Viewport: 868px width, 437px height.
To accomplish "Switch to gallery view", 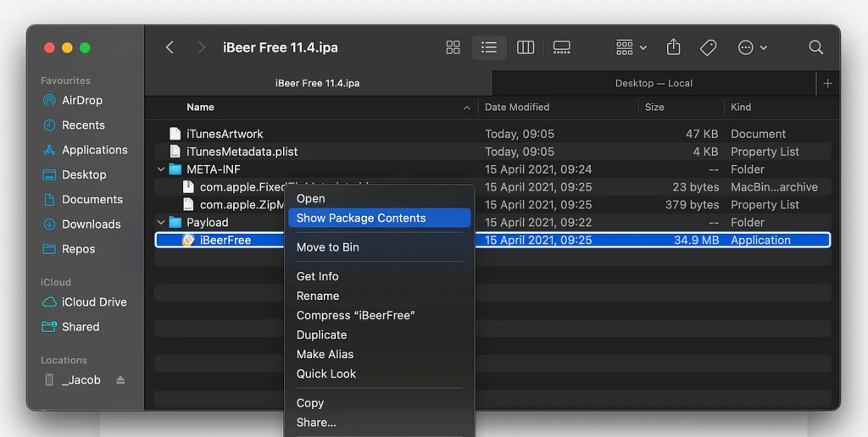I will point(561,47).
